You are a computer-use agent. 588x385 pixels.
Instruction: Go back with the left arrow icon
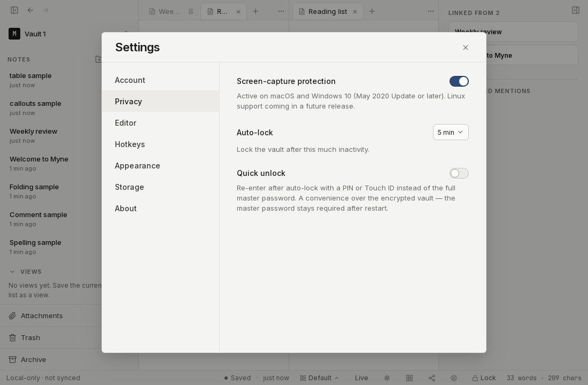[30, 10]
